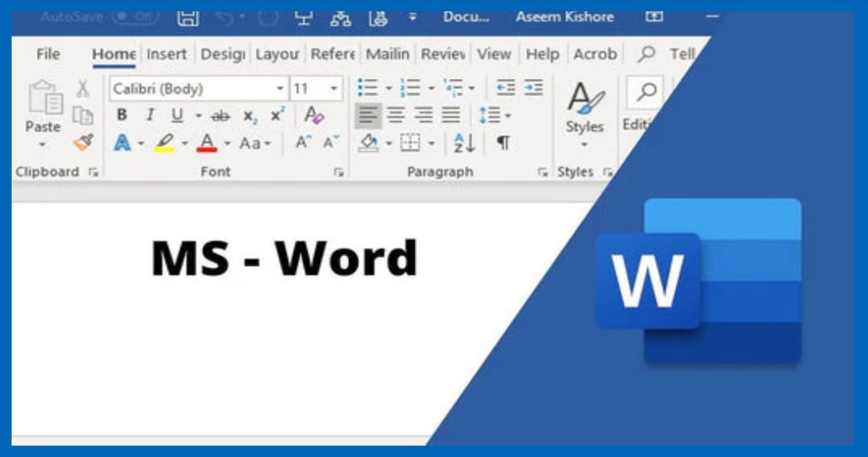The height and width of the screenshot is (457, 868).
Task: Open the Customize Quick Access Toolbar arrow
Action: pyautogui.click(x=412, y=17)
